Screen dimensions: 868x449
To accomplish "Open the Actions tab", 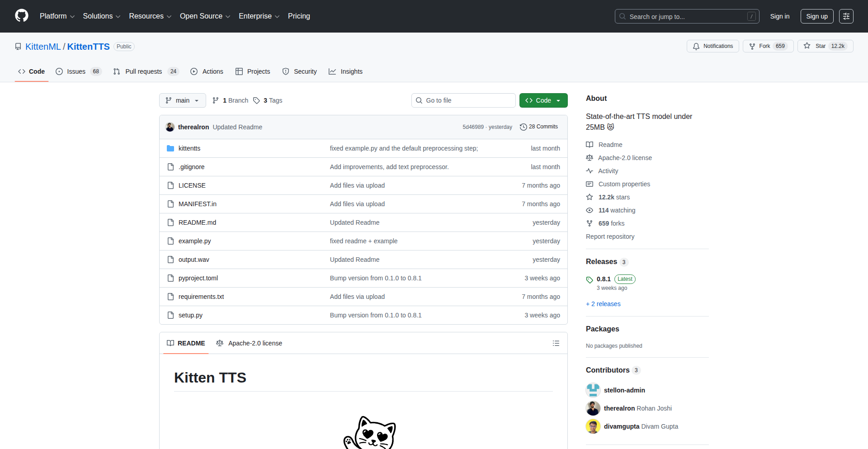I will pyautogui.click(x=207, y=71).
